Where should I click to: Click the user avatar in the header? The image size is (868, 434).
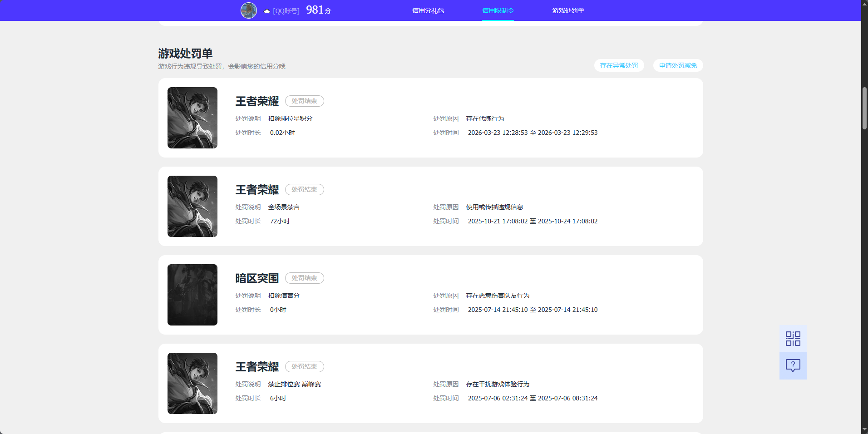tap(249, 10)
